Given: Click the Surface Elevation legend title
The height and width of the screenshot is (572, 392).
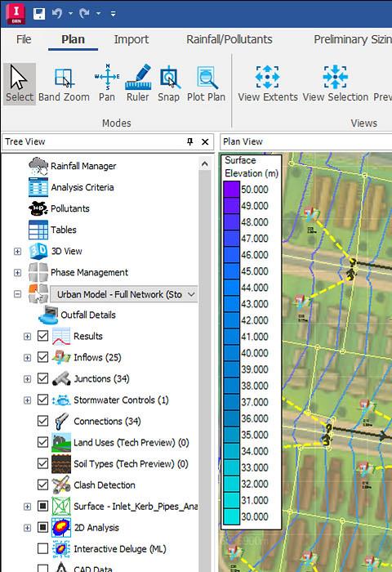Looking at the screenshot, I should pos(252,167).
